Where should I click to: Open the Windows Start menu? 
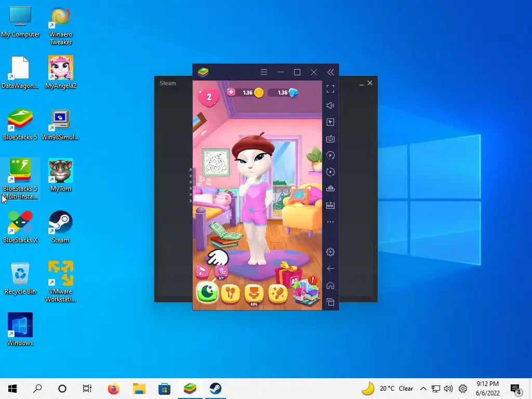[12, 389]
